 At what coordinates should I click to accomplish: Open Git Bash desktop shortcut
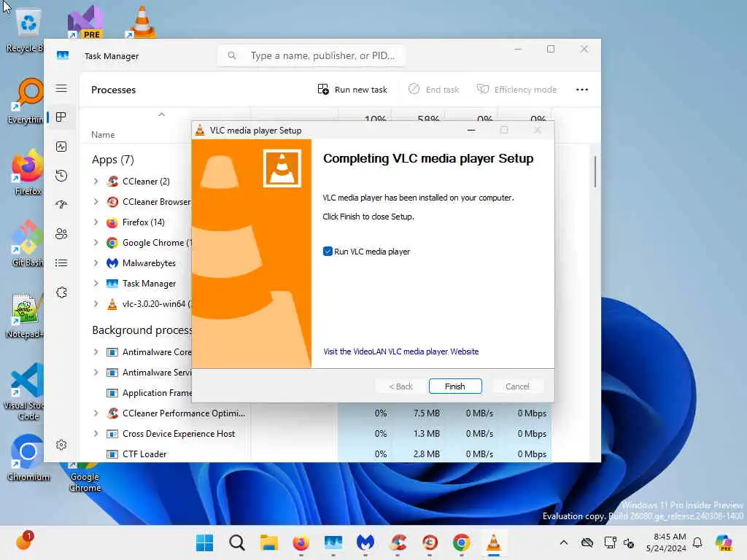tap(27, 244)
